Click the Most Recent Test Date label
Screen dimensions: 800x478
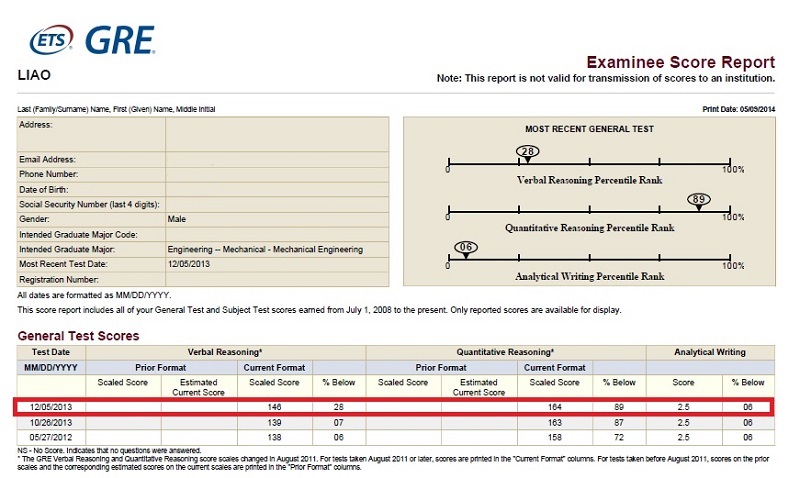[63, 264]
